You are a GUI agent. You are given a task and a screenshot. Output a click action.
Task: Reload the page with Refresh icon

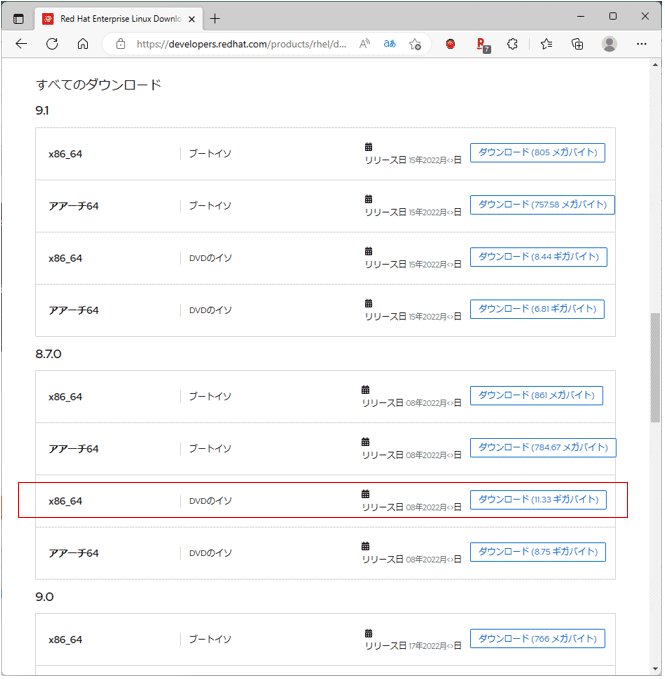pyautogui.click(x=52, y=44)
